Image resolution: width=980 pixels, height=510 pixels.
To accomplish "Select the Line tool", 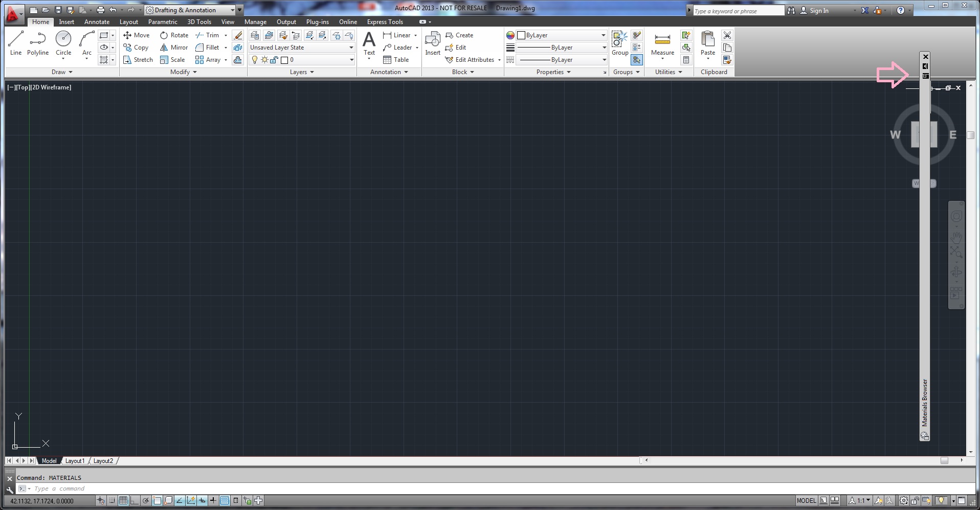I will click(x=15, y=42).
